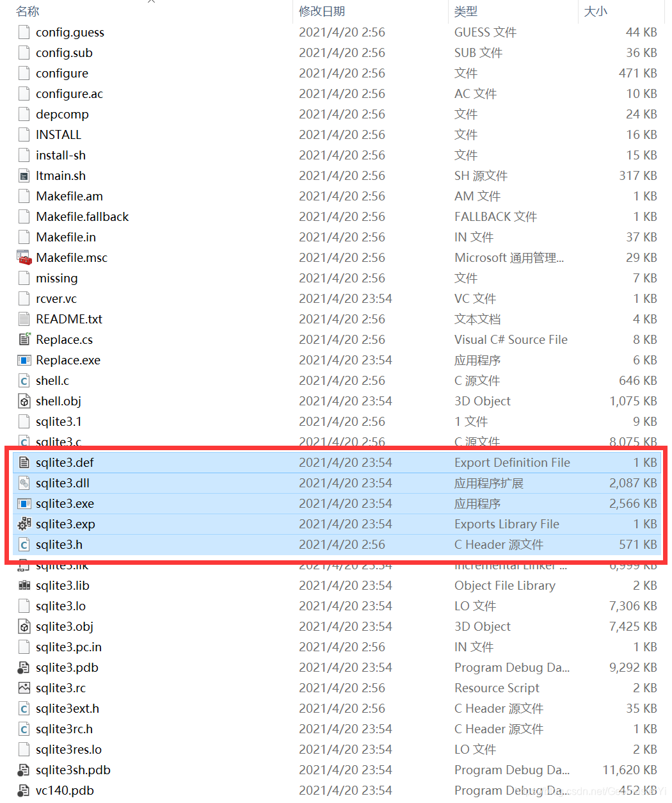Click the FALLBACK 文件 type cell

click(495, 216)
